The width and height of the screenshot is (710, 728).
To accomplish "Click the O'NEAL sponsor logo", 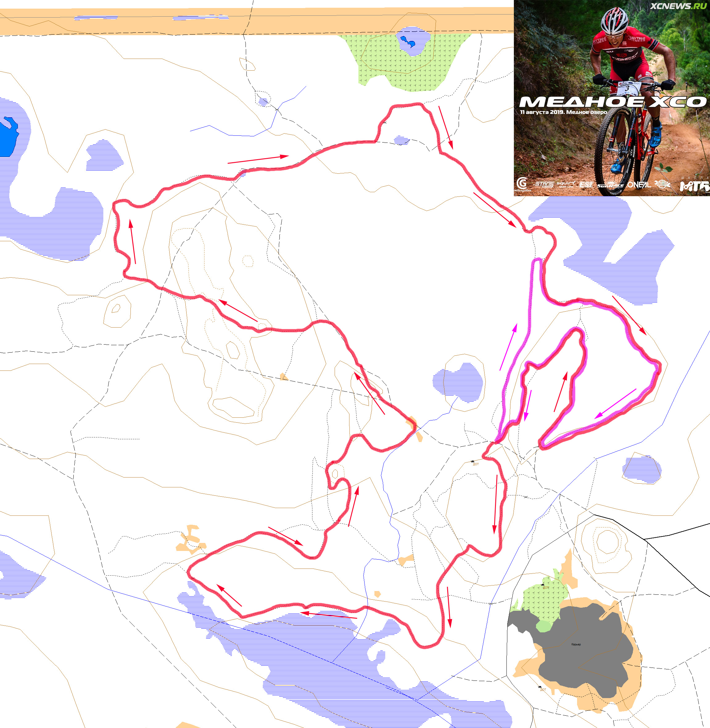I will click(639, 184).
